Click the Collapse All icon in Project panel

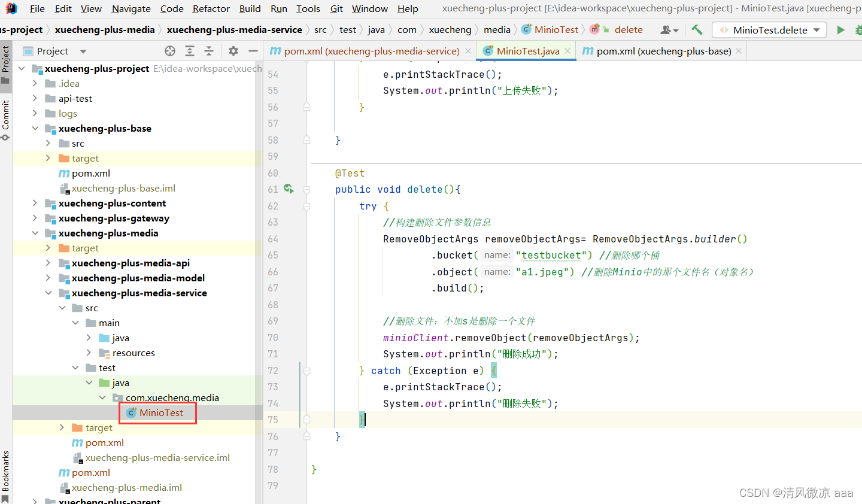[x=209, y=51]
